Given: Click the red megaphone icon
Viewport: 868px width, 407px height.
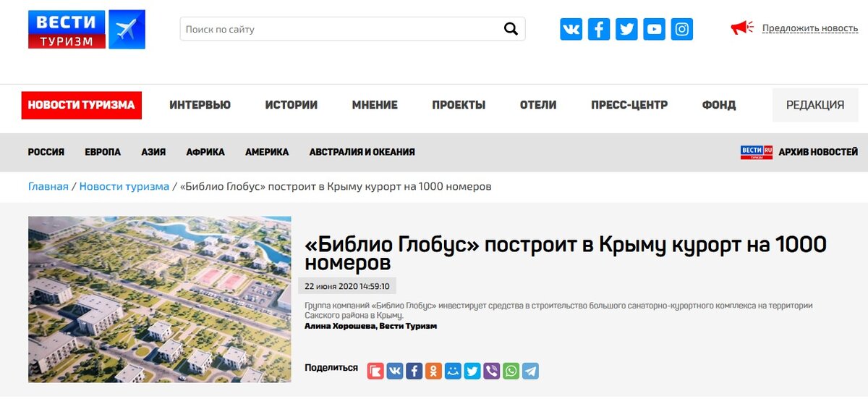Looking at the screenshot, I should pyautogui.click(x=742, y=28).
